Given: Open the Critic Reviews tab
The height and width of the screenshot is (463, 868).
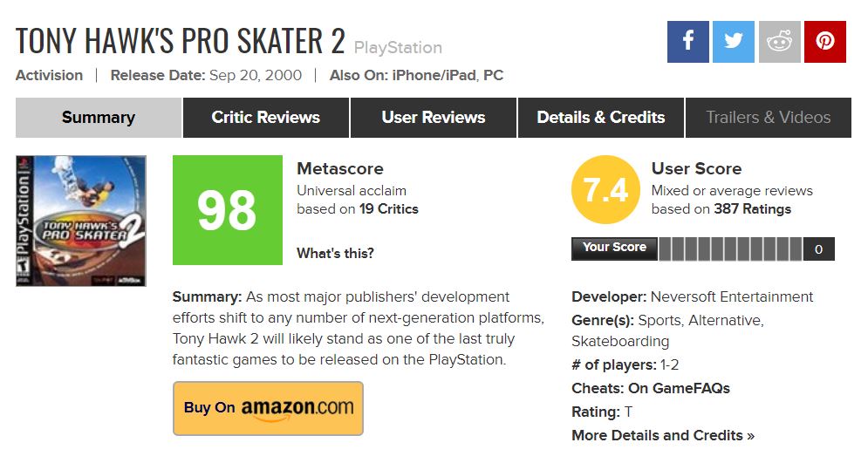Looking at the screenshot, I should pyautogui.click(x=266, y=117).
